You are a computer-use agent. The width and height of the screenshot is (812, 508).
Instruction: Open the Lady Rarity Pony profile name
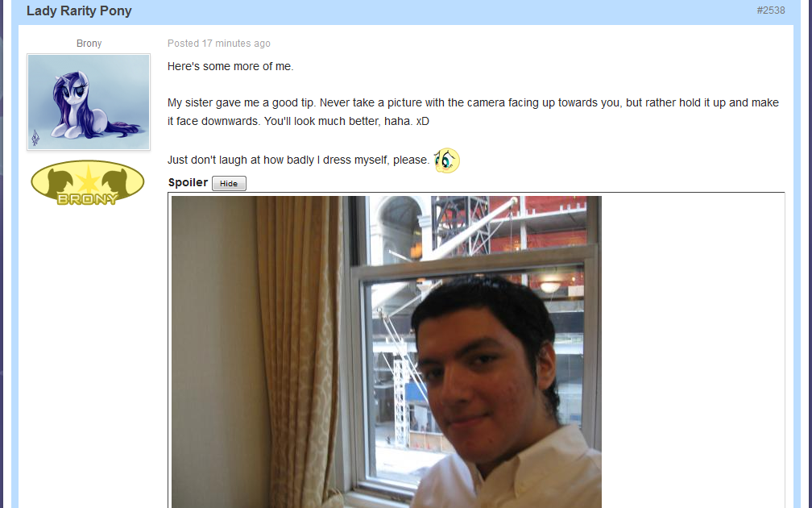[79, 11]
